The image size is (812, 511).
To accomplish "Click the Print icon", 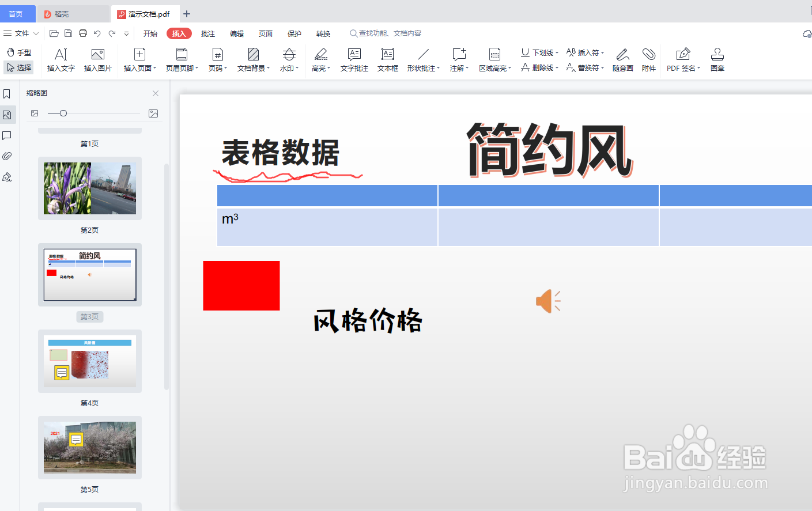I will click(x=83, y=33).
